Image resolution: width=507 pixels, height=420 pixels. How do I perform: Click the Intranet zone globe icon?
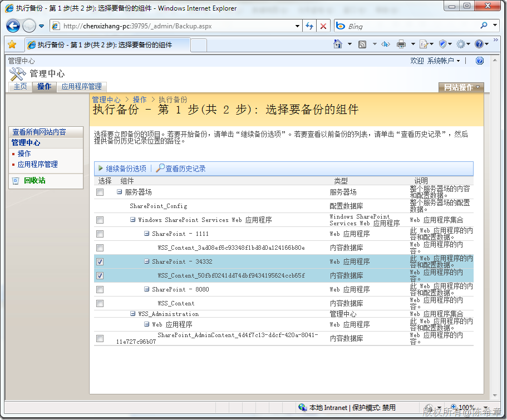303,407
